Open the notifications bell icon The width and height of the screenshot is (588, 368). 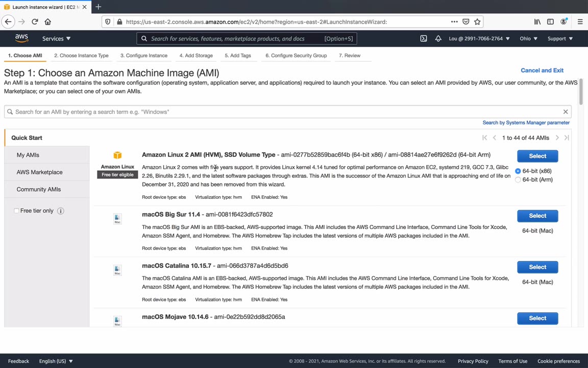tap(438, 38)
